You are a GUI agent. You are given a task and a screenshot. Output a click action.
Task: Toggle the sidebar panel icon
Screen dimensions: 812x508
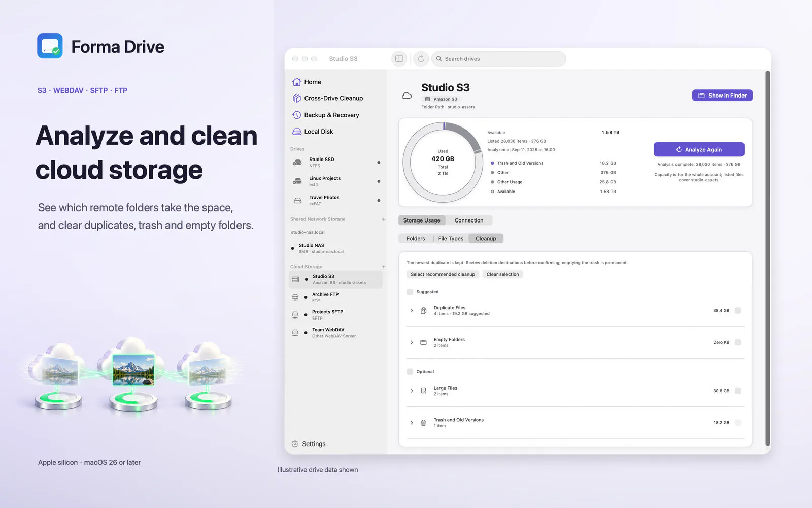399,59
